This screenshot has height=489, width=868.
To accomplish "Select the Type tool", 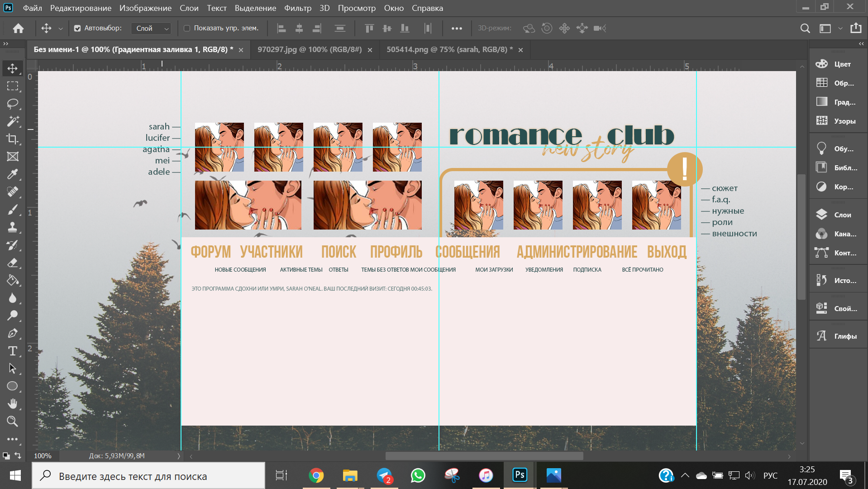I will [13, 351].
